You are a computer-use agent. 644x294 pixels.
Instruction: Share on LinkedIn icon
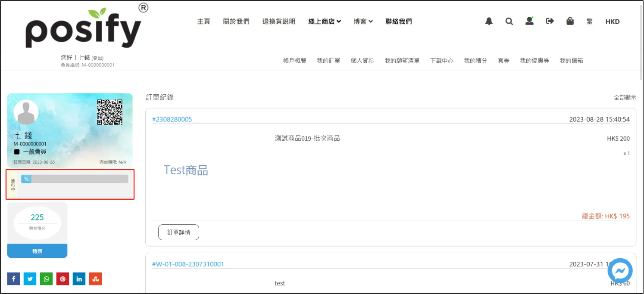[x=79, y=279]
